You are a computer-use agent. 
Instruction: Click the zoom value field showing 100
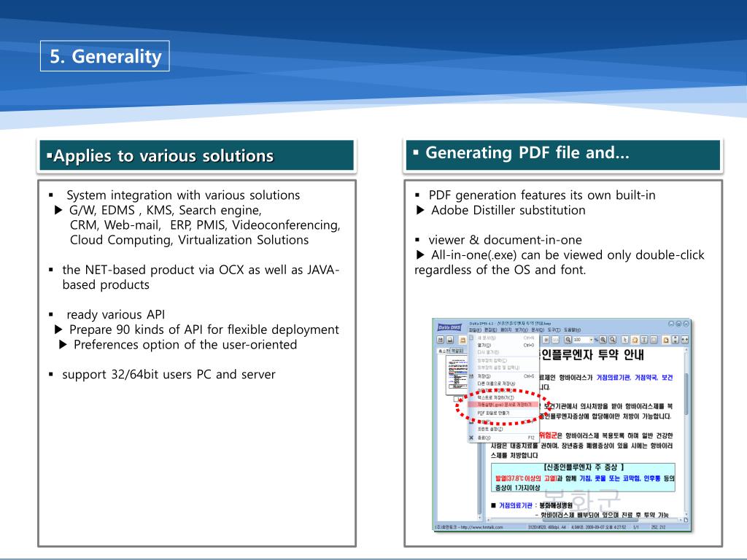coord(581,340)
